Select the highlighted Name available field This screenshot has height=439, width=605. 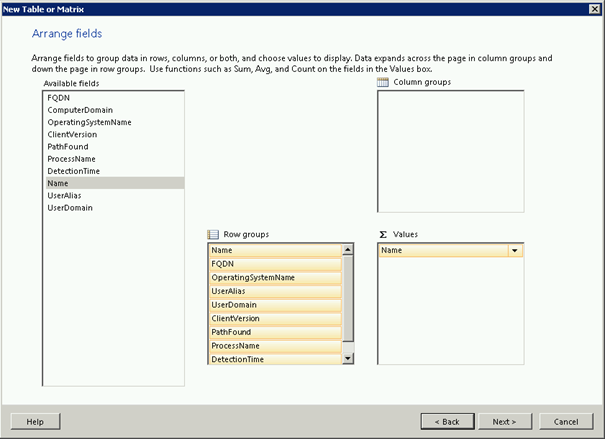point(57,183)
